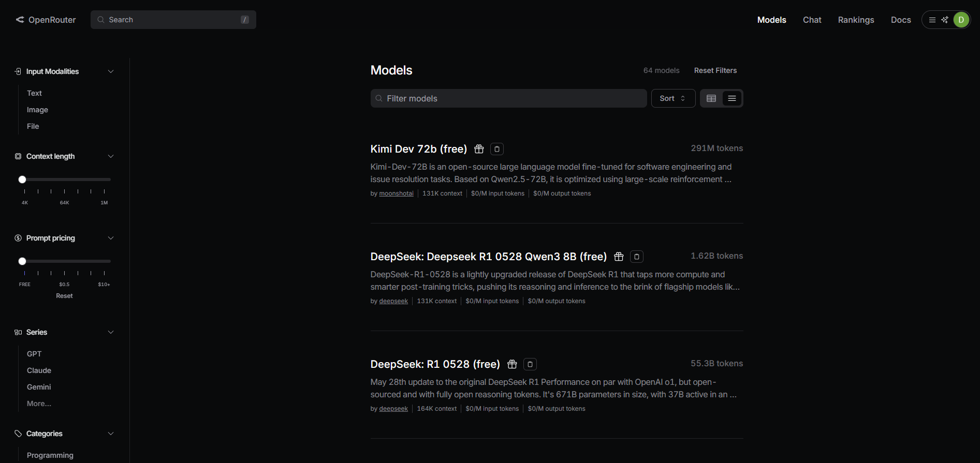
Task: Click magnifier icon in Filter models field
Action: (x=379, y=98)
